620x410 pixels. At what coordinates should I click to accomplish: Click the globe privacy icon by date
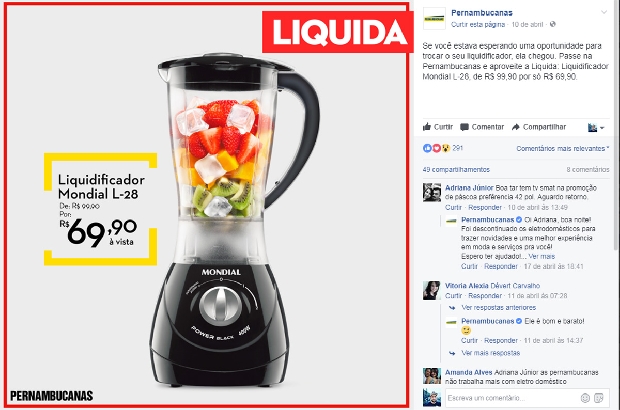pos(553,24)
